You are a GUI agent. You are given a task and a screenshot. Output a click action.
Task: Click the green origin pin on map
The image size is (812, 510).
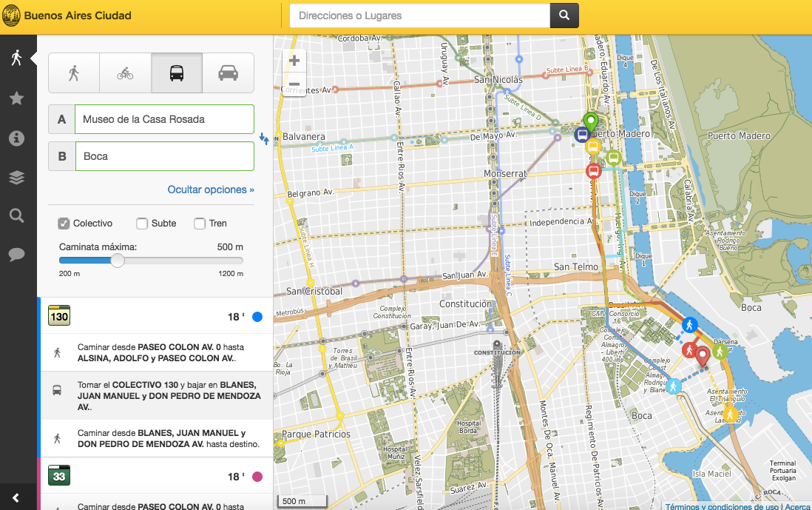(x=590, y=124)
